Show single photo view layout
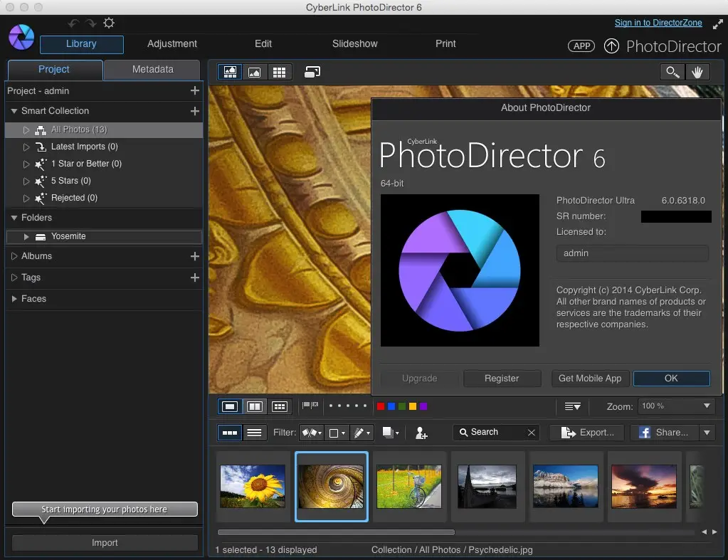The image size is (728, 560). 230,407
